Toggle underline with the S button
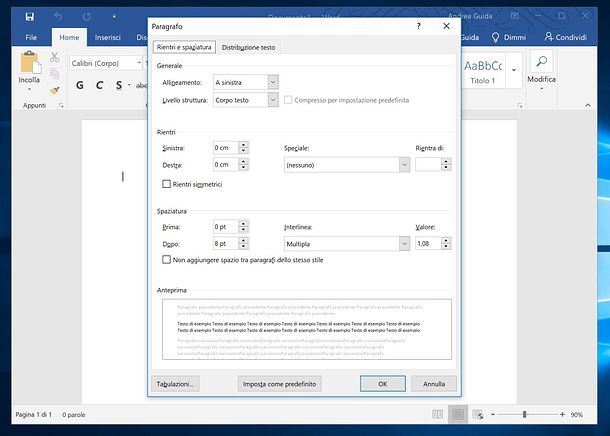 pyautogui.click(x=119, y=85)
